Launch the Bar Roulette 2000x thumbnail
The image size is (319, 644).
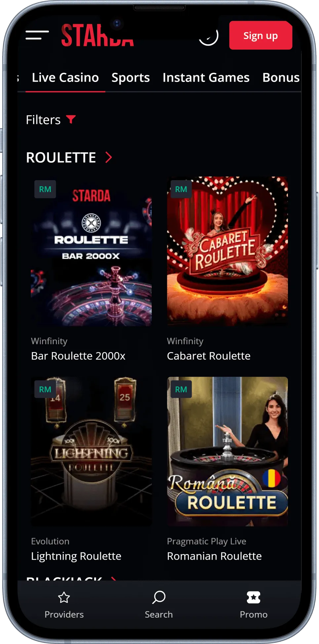point(91,251)
